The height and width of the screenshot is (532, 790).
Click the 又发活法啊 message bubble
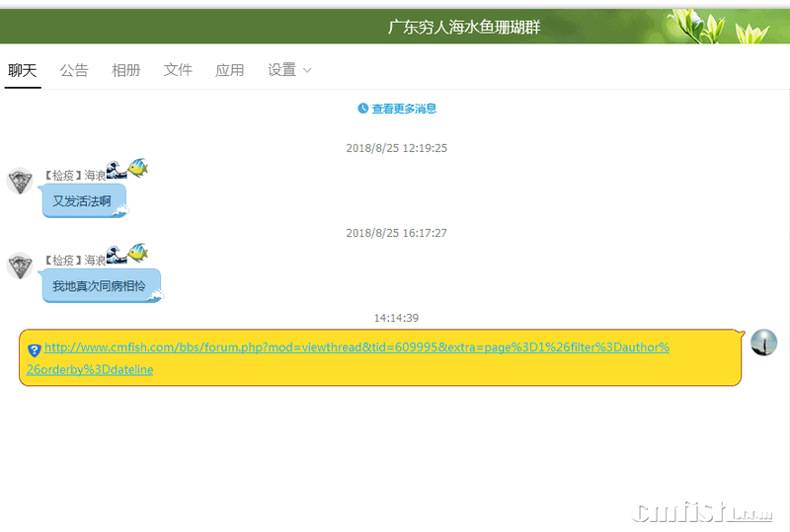(82, 200)
